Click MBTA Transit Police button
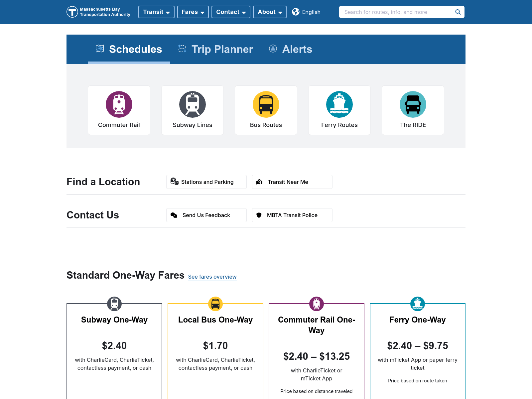This screenshot has width=532, height=399. tap(292, 215)
